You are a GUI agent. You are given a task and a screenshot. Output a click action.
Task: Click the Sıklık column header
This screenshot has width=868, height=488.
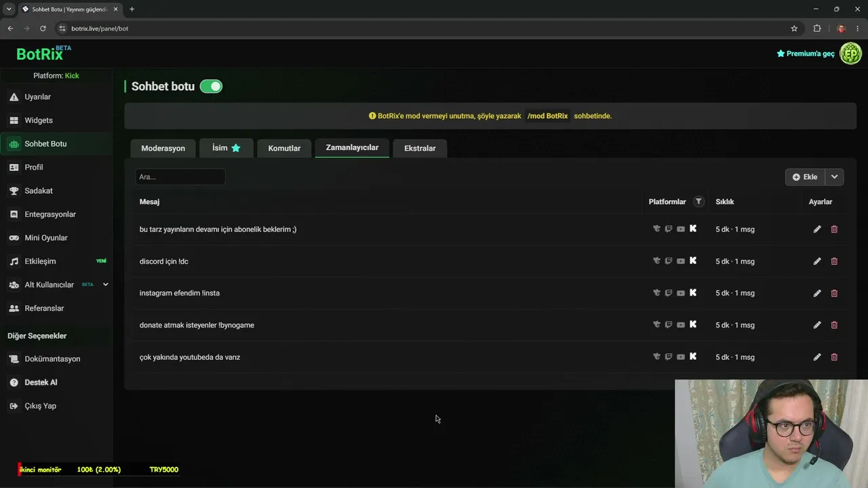click(x=725, y=201)
